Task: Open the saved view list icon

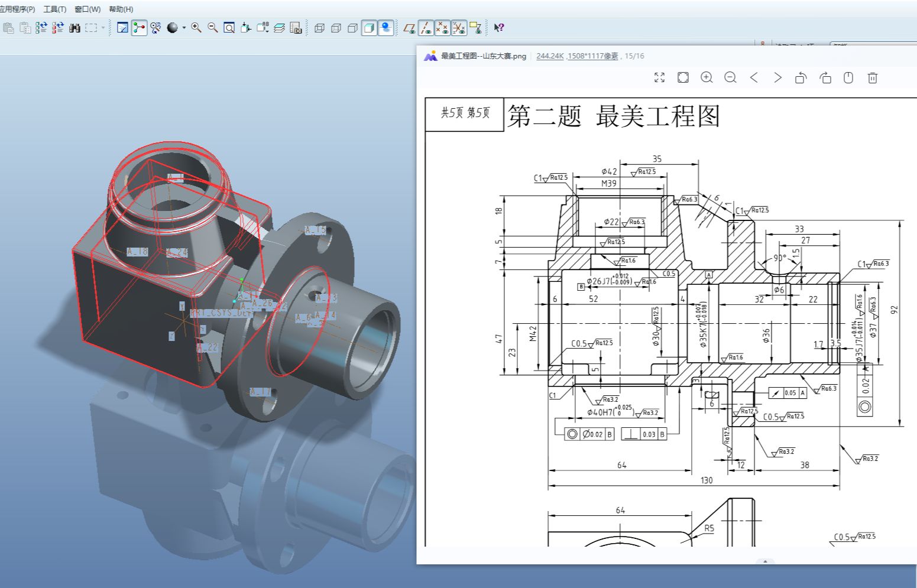Action: coord(263,28)
